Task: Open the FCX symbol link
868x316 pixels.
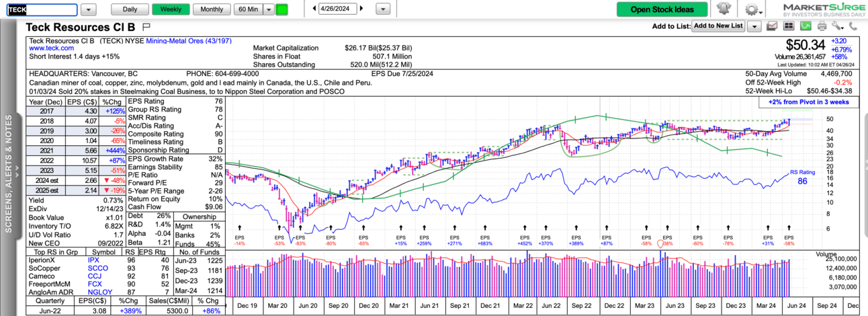Action: (93, 284)
